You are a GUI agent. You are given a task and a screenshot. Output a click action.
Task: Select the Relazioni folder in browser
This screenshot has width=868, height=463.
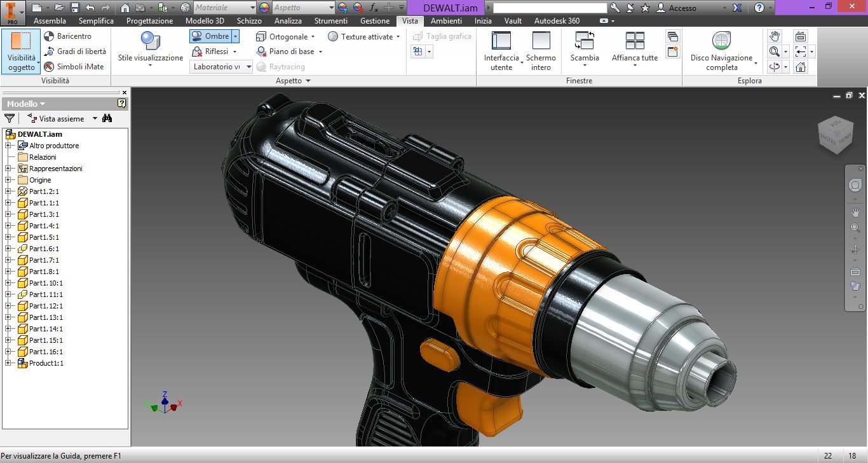point(43,157)
